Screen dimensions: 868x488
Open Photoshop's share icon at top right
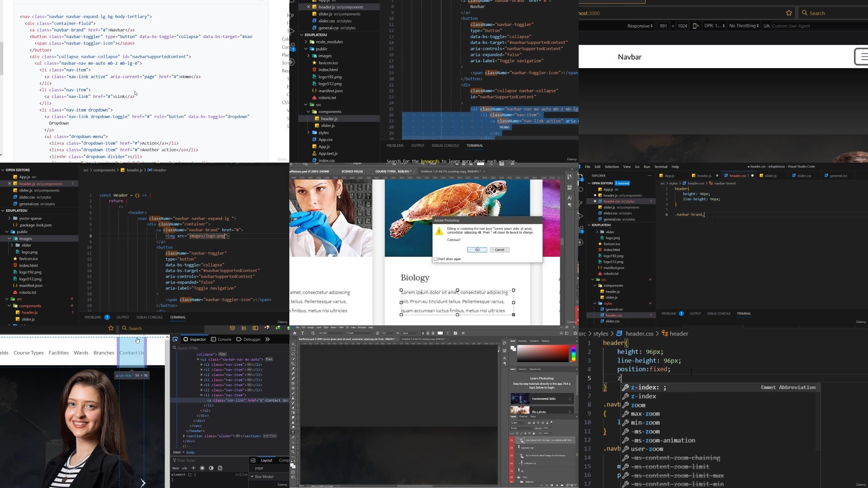(575, 333)
